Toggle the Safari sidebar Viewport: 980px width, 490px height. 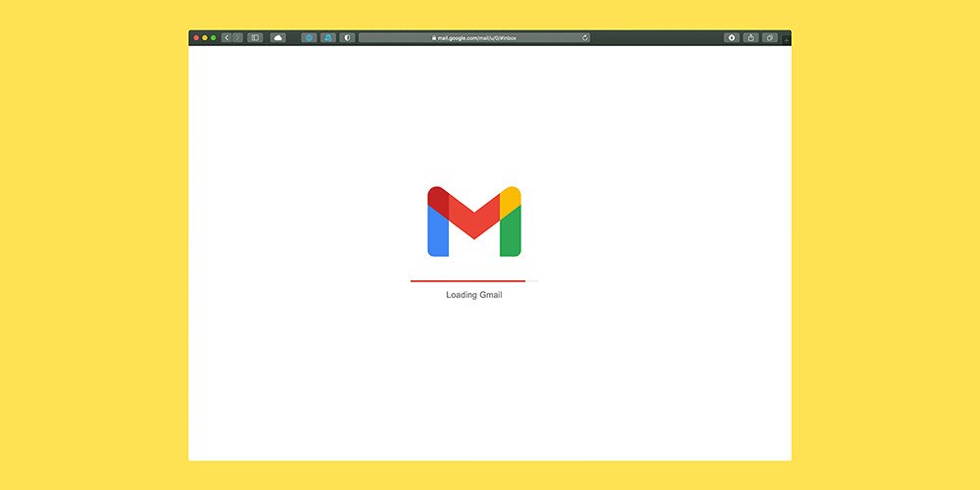click(x=255, y=38)
